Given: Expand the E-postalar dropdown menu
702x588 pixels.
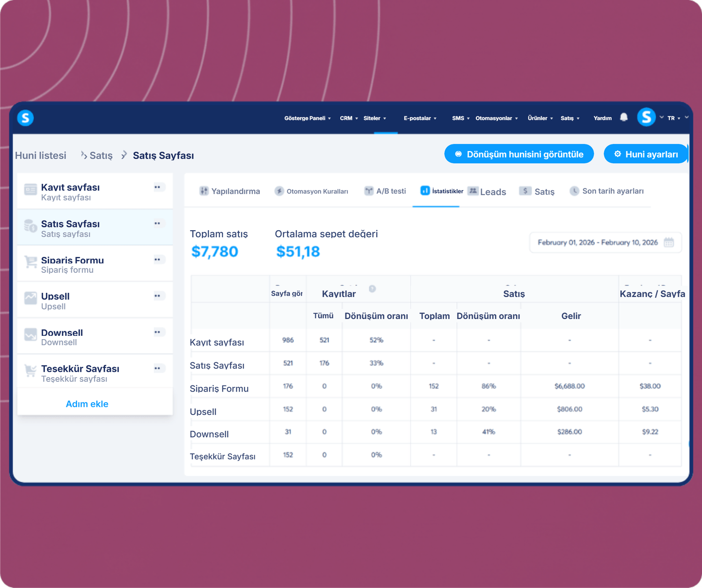Looking at the screenshot, I should tap(420, 118).
